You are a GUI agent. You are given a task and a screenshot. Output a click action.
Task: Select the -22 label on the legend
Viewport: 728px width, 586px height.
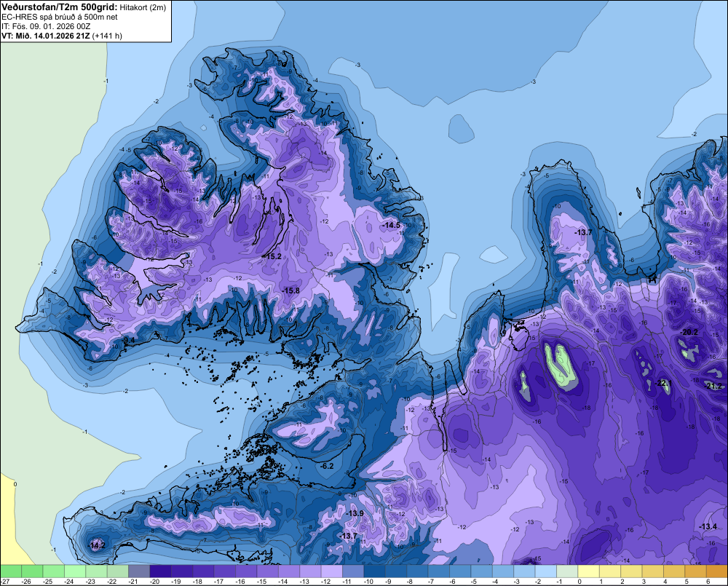pyautogui.click(x=112, y=582)
